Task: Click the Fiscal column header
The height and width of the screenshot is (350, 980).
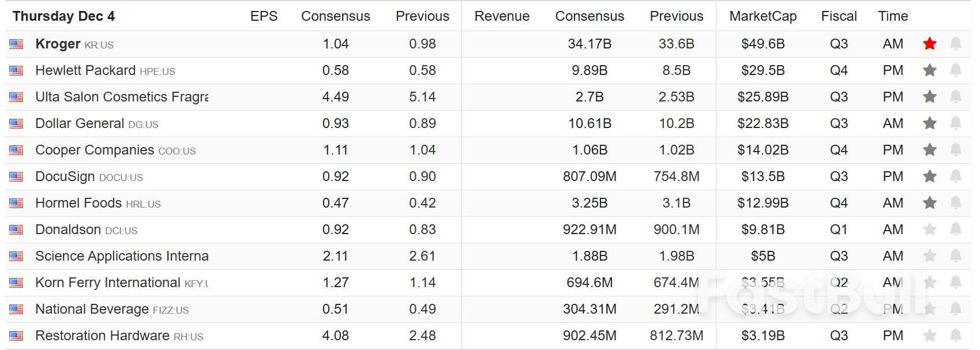Action: coord(839,16)
